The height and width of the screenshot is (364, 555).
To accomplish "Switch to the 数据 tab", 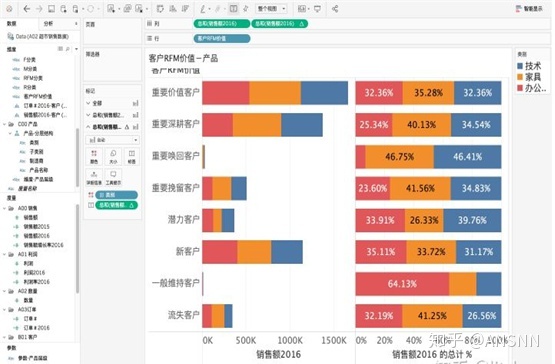I will point(12,23).
